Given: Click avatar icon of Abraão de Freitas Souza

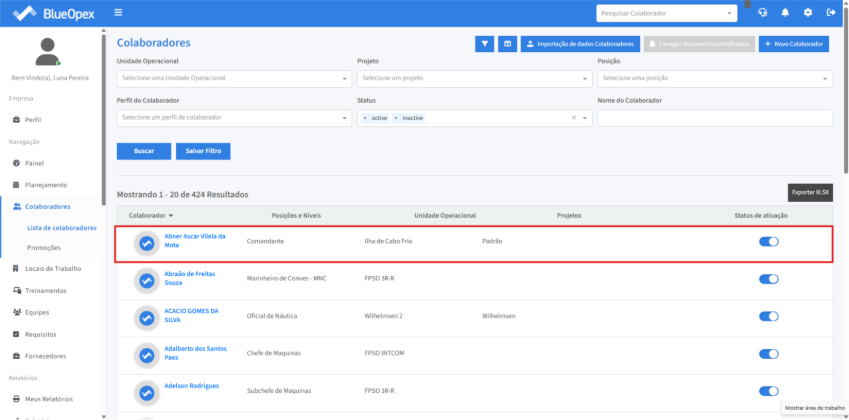Looking at the screenshot, I should pos(146,281).
